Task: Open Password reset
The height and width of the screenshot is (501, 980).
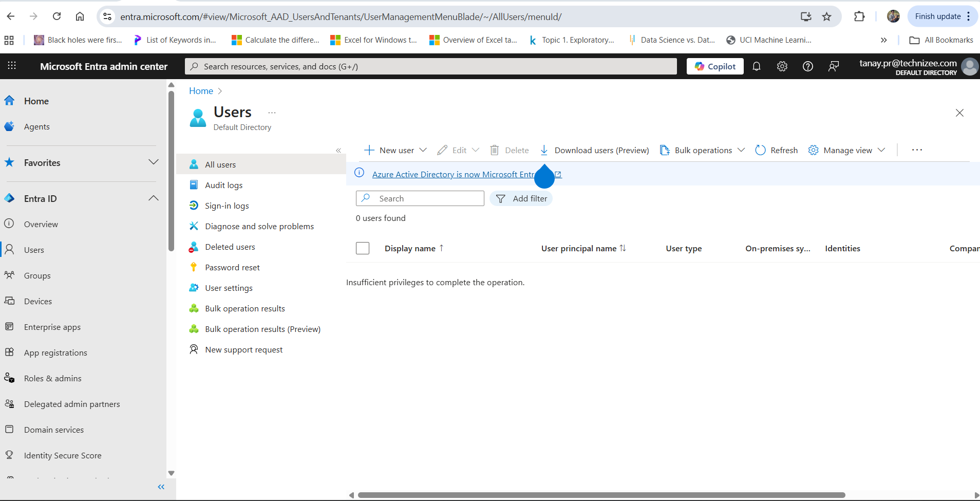Action: [233, 267]
